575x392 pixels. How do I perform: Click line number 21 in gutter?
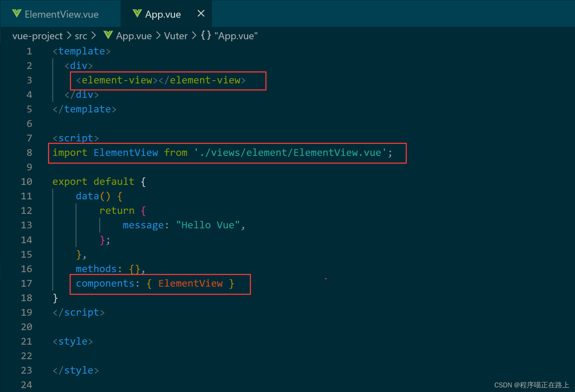pos(27,341)
